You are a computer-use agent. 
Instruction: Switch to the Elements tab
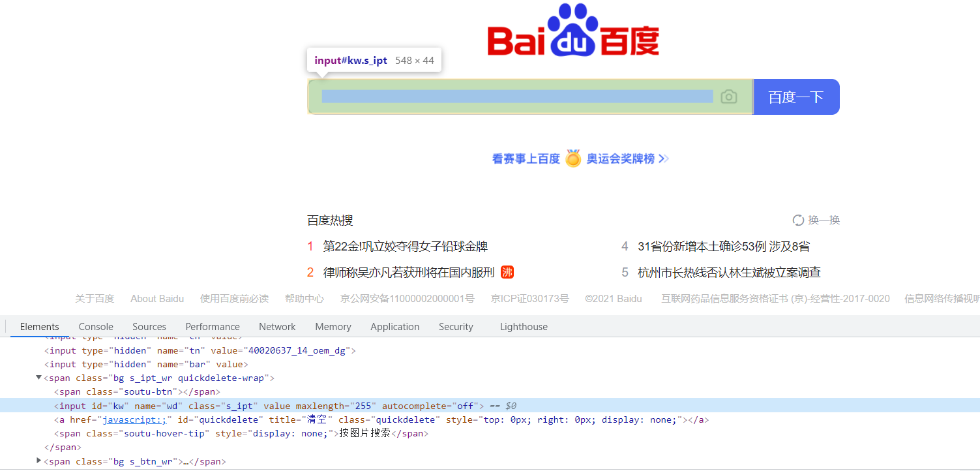[40, 327]
